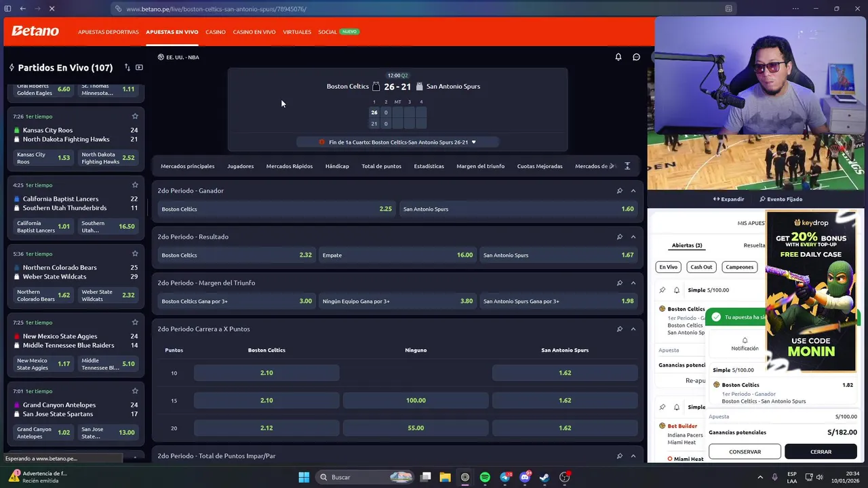The width and height of the screenshot is (868, 488).
Task: Click the CONSERVAR button
Action: [x=745, y=451]
